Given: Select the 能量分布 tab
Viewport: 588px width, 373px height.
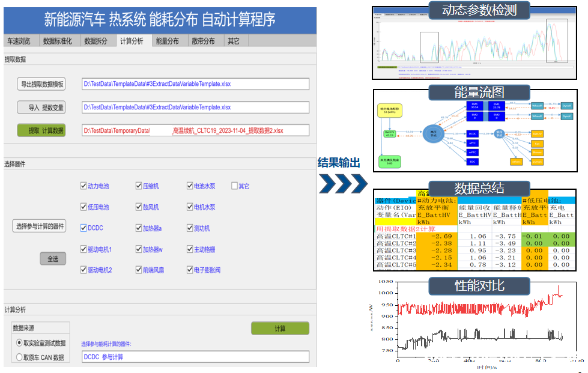Looking at the screenshot, I should tap(168, 41).
